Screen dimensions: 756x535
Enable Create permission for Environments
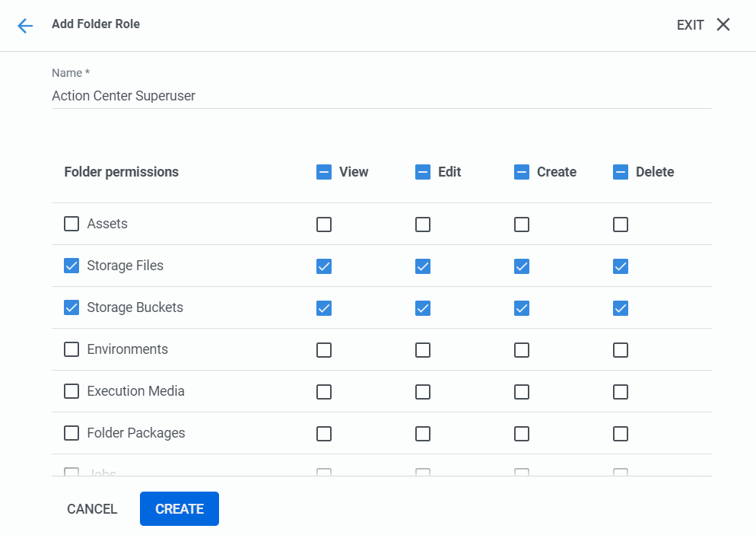(x=522, y=350)
